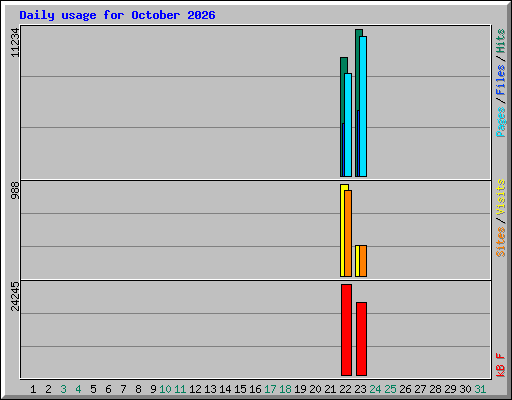Click day label 3 on the x-axis

point(63,389)
